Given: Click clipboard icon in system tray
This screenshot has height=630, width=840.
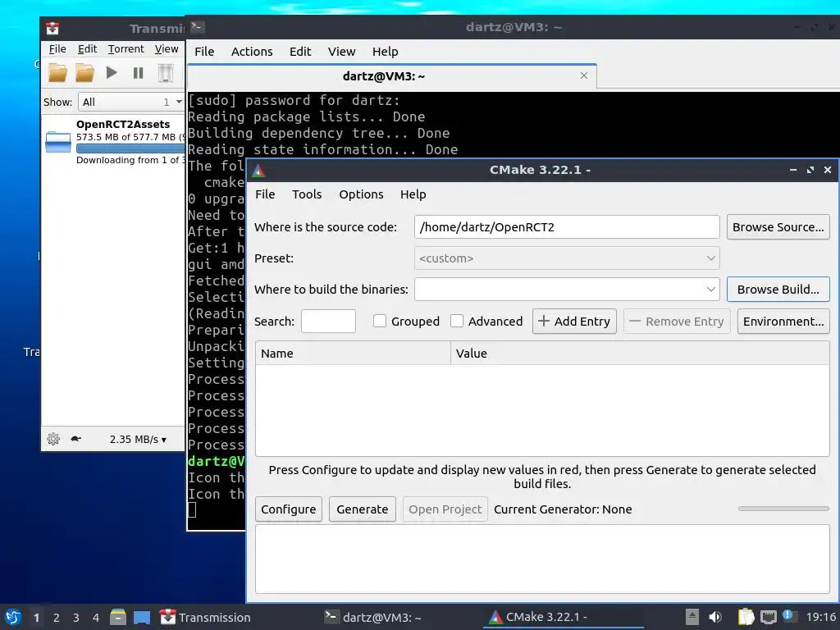Looking at the screenshot, I should (x=746, y=617).
